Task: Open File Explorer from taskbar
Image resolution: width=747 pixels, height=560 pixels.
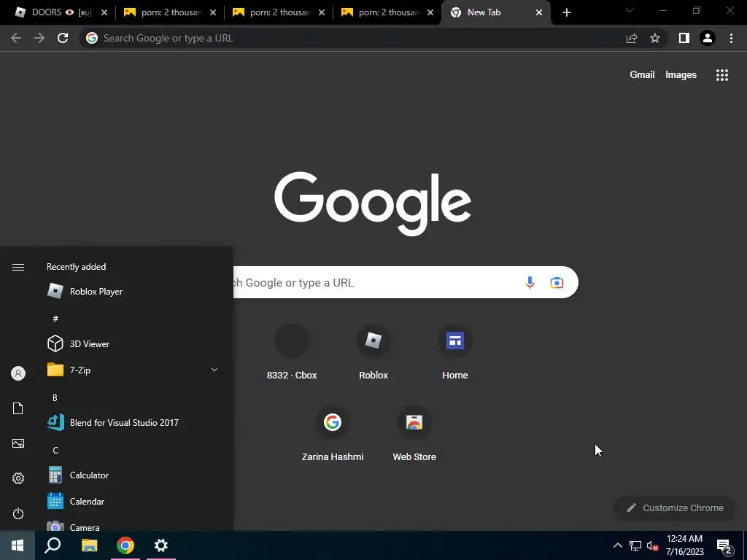Action: click(x=89, y=545)
